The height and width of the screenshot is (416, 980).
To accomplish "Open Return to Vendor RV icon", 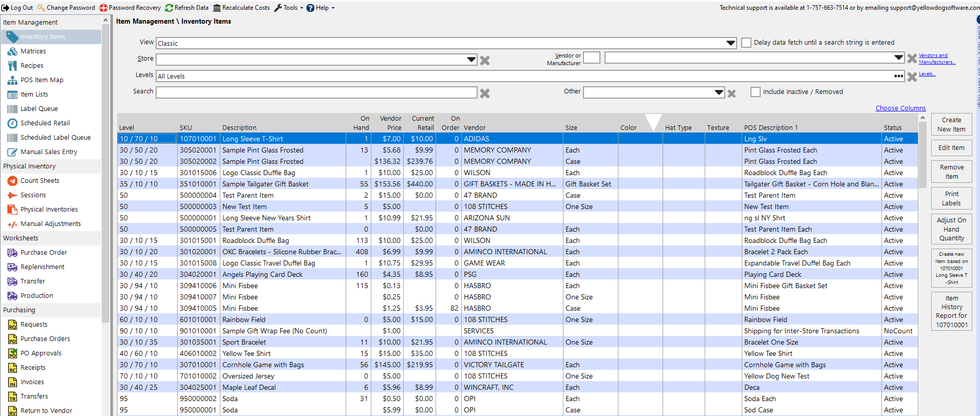I will pos(12,411).
